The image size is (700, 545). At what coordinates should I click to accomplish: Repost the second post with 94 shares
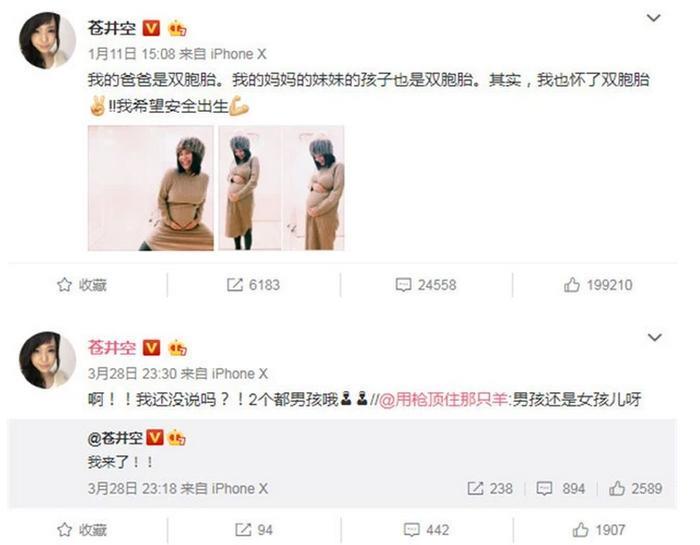(254, 530)
